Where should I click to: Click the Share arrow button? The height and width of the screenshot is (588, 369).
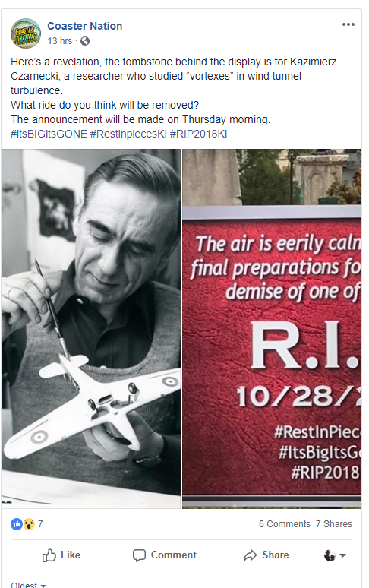point(266,555)
